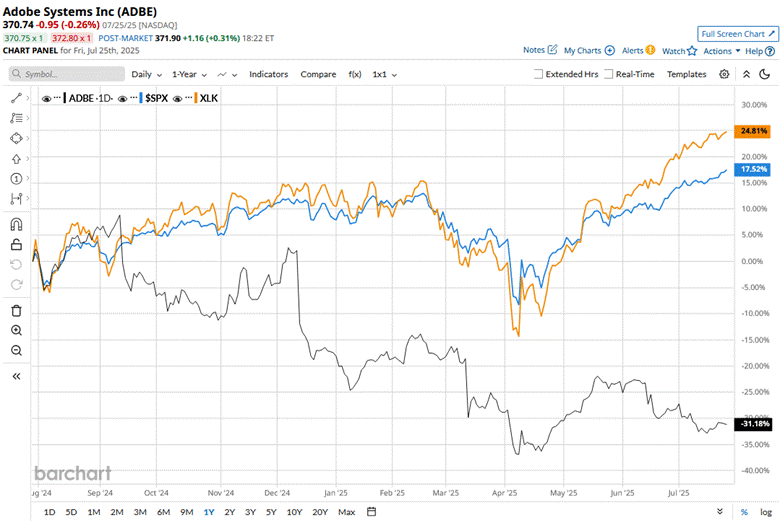Open the Alerts notification icon

coord(650,50)
